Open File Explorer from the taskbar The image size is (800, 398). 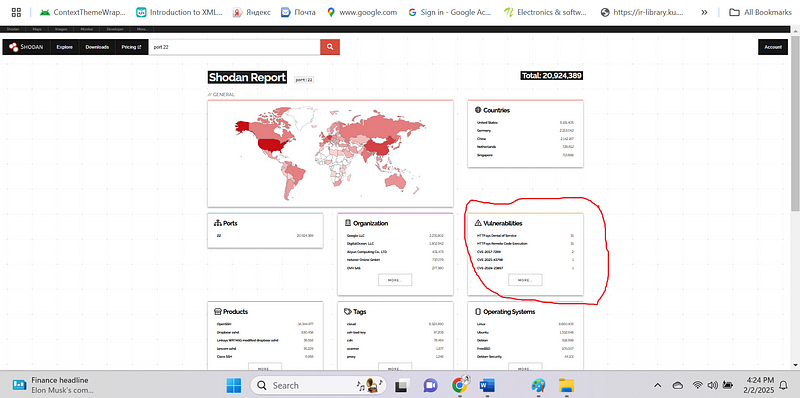566,385
